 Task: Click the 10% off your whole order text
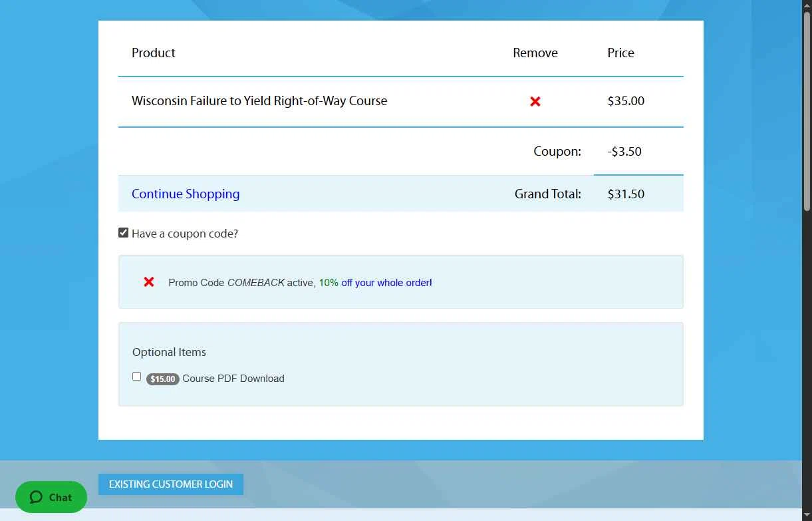375,283
